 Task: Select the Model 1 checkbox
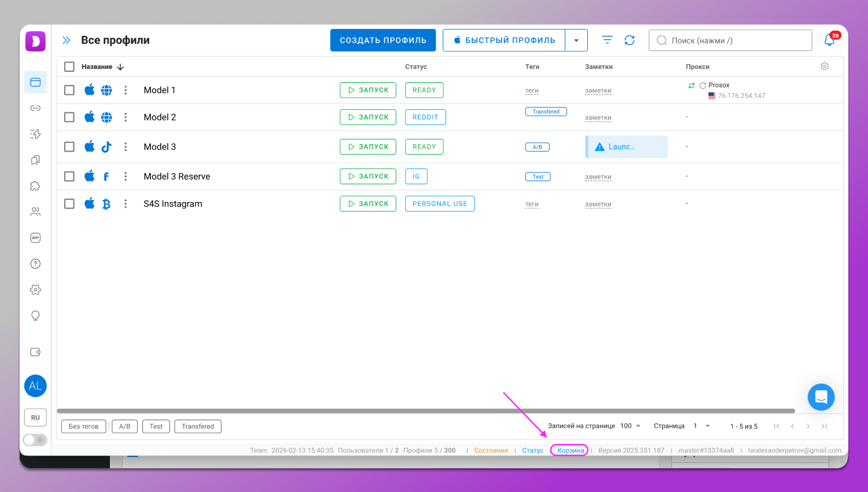click(69, 90)
